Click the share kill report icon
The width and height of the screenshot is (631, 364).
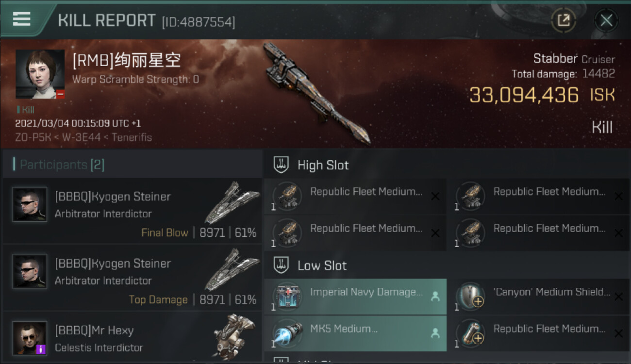point(564,20)
